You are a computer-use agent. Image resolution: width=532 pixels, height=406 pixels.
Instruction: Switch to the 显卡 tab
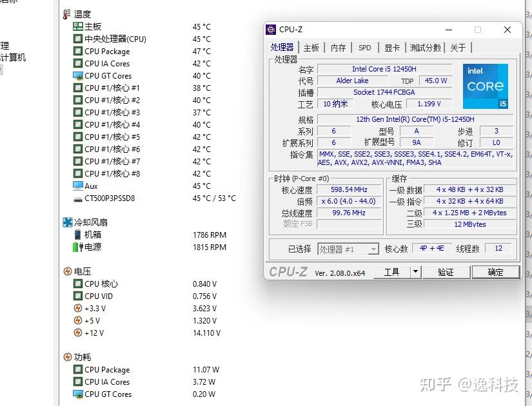[392, 48]
